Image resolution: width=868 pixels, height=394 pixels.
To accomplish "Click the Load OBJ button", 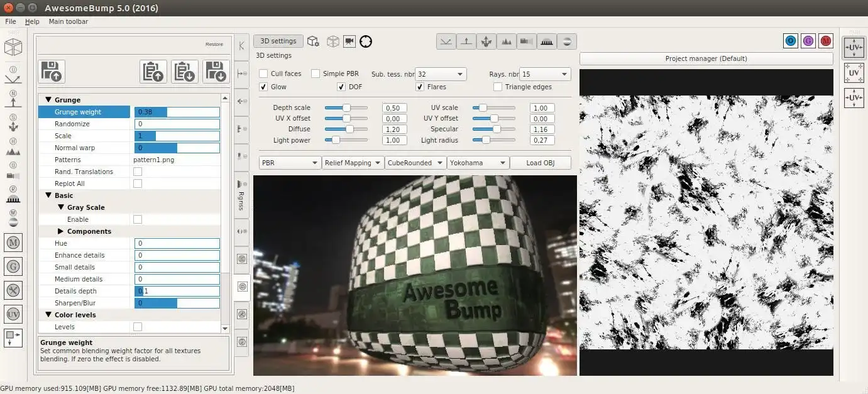I will [540, 162].
